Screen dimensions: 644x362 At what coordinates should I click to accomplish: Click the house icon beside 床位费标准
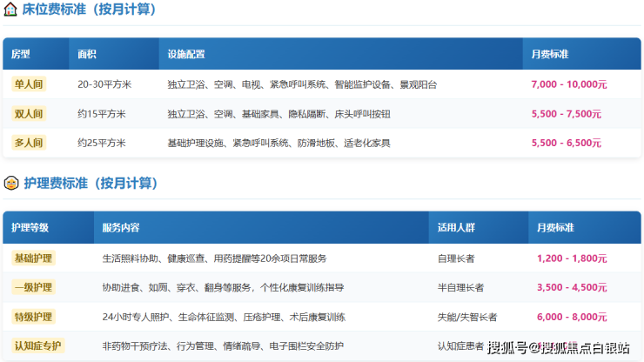pos(10,9)
